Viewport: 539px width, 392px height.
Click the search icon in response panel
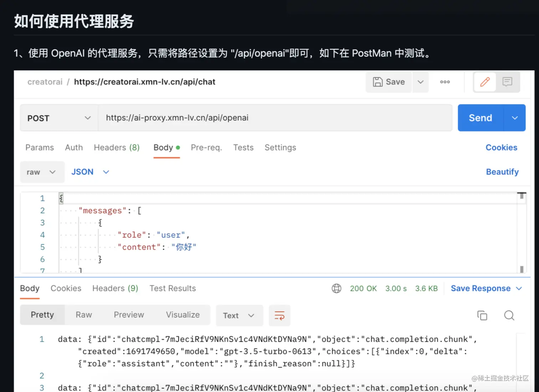click(509, 315)
